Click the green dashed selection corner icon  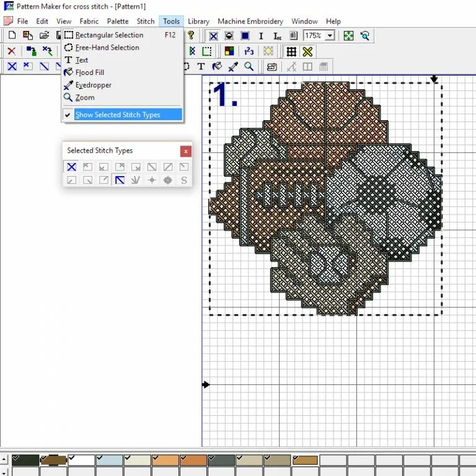click(x=207, y=51)
